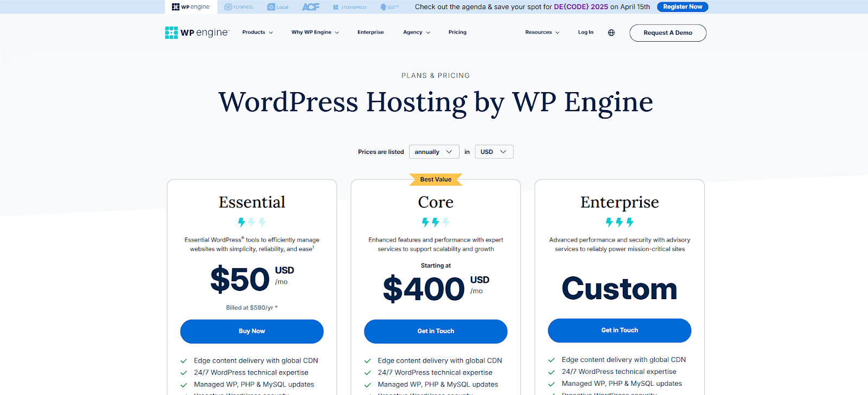
Task: Go to the Enterprise nav item
Action: (371, 33)
